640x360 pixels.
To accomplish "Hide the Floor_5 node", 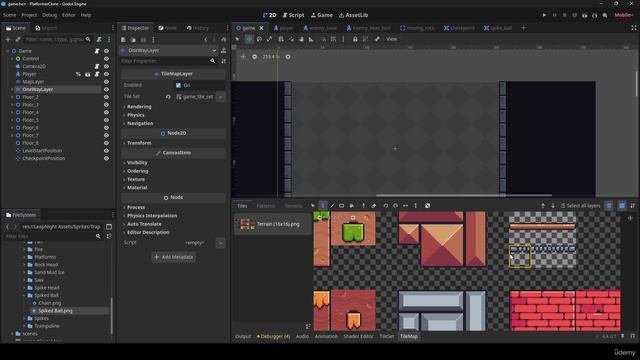I will click(106, 120).
